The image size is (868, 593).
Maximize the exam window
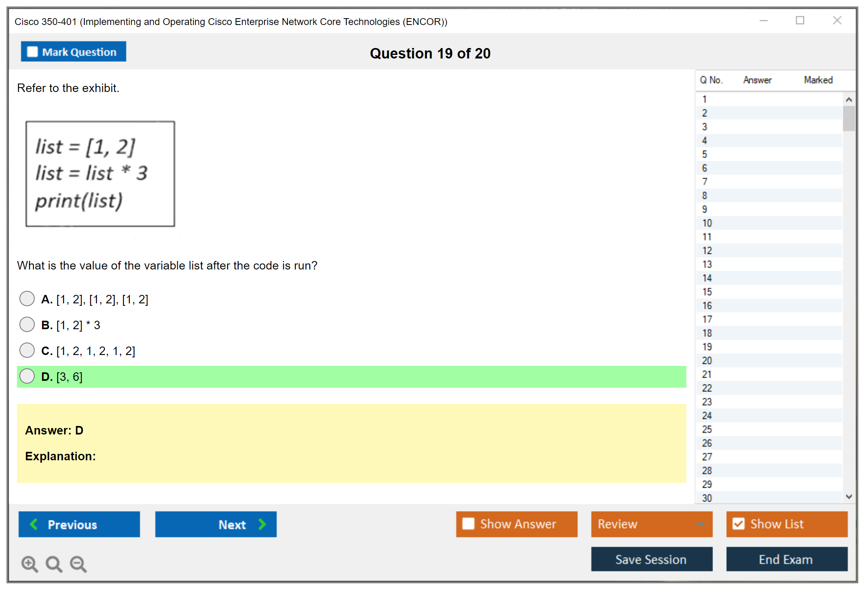(800, 21)
